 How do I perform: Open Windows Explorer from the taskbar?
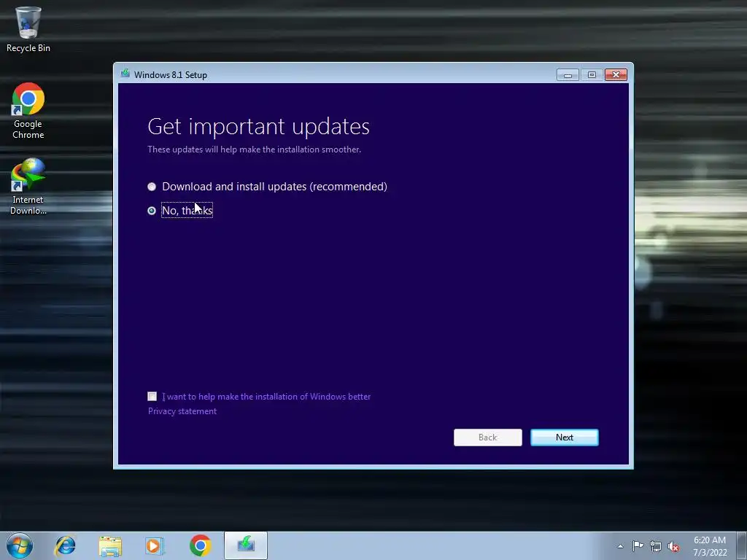(x=110, y=546)
